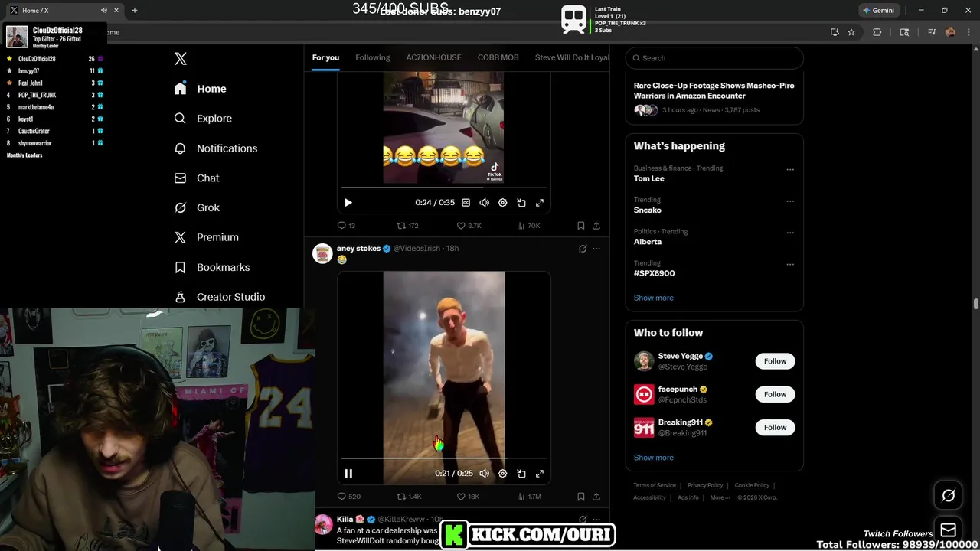980x551 pixels.
Task: Reply to top post with 13 comments
Action: pyautogui.click(x=347, y=226)
